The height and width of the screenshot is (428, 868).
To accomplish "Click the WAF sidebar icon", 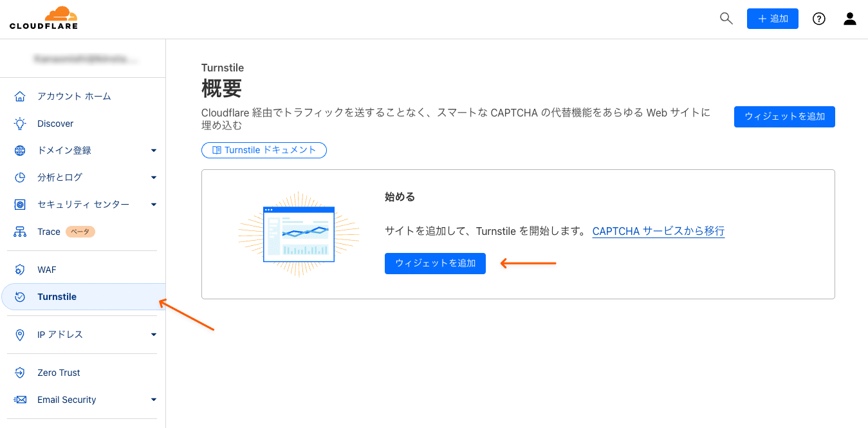I will point(19,269).
